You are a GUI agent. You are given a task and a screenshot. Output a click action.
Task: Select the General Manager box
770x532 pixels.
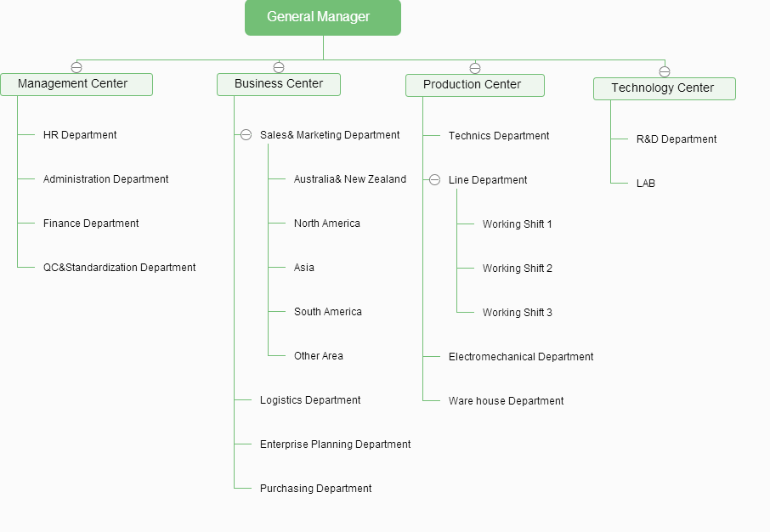click(x=322, y=18)
